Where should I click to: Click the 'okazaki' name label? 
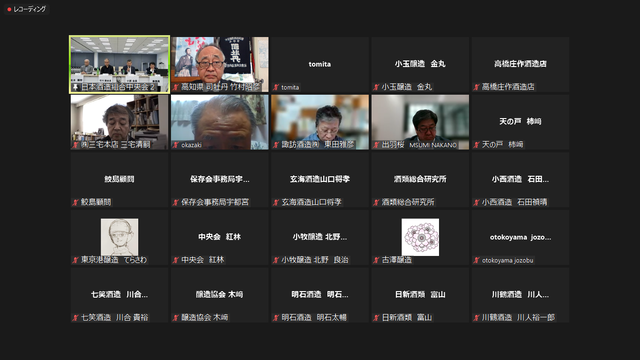(191, 145)
